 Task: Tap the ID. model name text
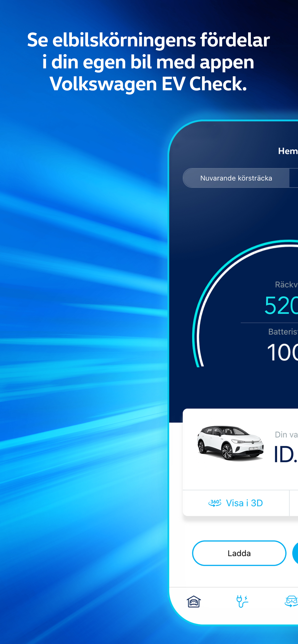coord(286,454)
